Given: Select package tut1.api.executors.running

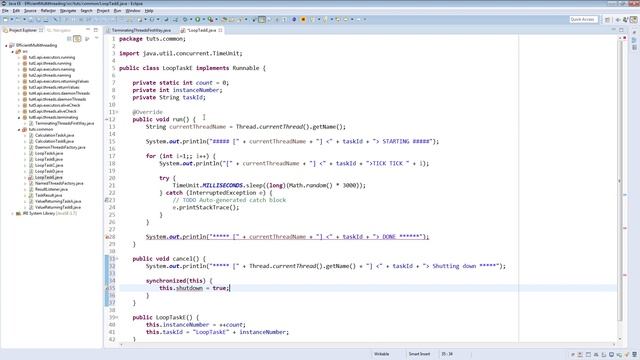Looking at the screenshot, I should (x=51, y=58).
